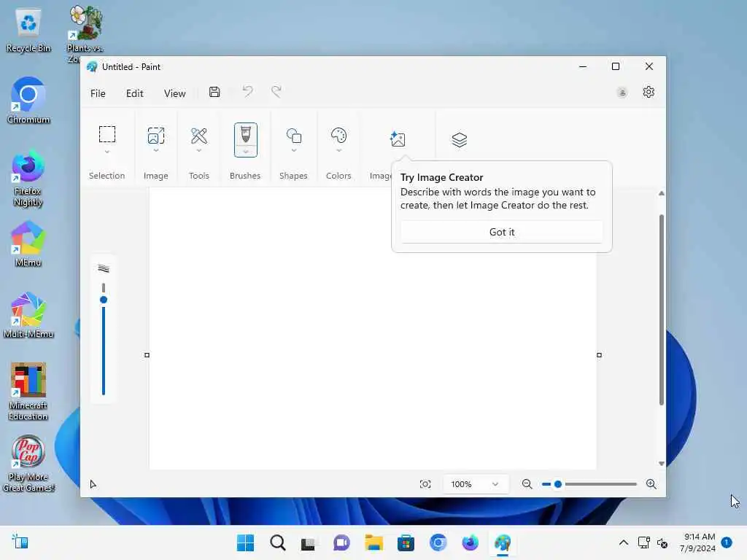Image resolution: width=747 pixels, height=560 pixels.
Task: Launch the Image Creator sparkle icon
Action: (x=398, y=139)
